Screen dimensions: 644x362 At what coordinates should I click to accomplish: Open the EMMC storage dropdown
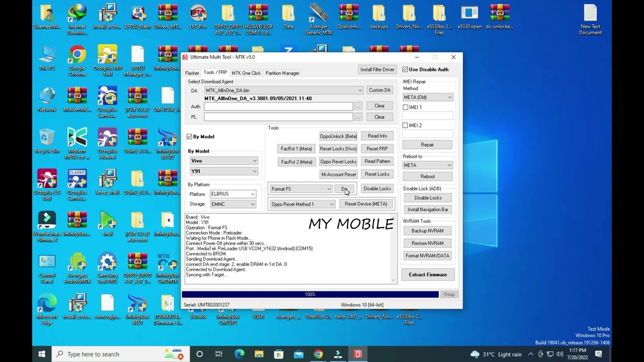pyautogui.click(x=232, y=204)
